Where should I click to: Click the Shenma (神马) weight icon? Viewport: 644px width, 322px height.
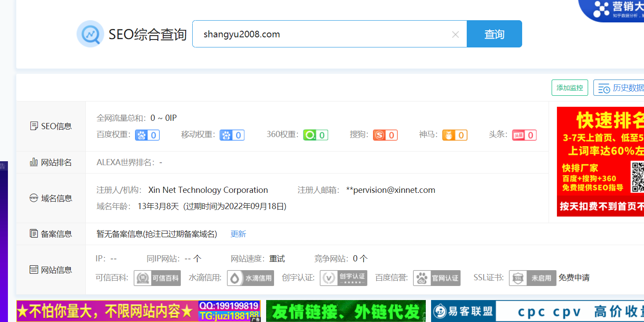coord(454,135)
